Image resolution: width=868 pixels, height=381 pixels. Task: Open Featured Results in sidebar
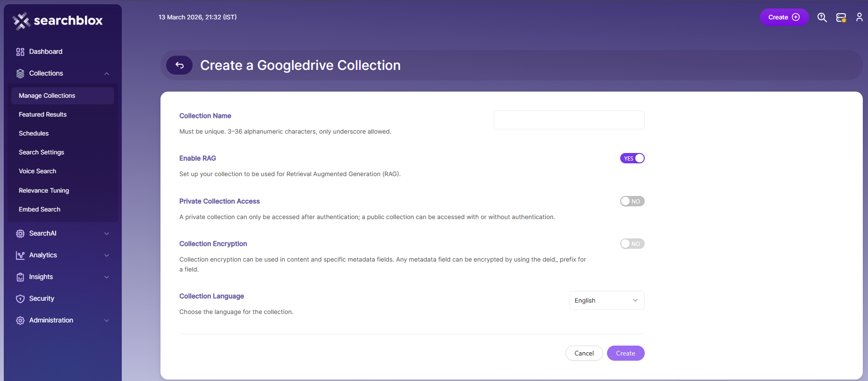coord(63,115)
